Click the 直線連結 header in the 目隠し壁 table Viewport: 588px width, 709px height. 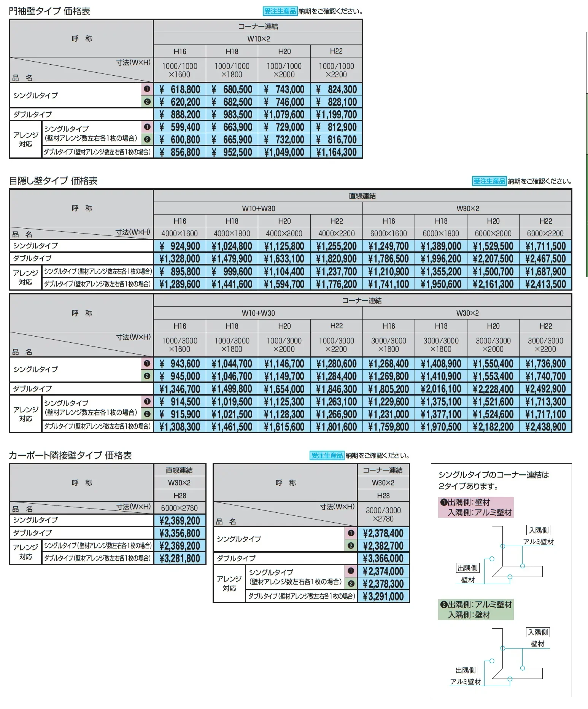pyautogui.click(x=362, y=196)
